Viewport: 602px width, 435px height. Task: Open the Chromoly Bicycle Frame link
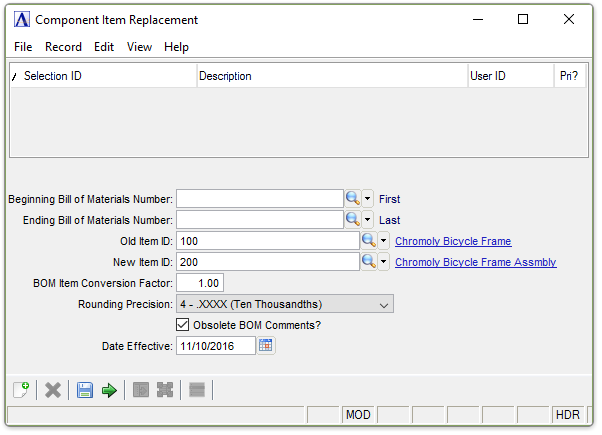tap(453, 241)
